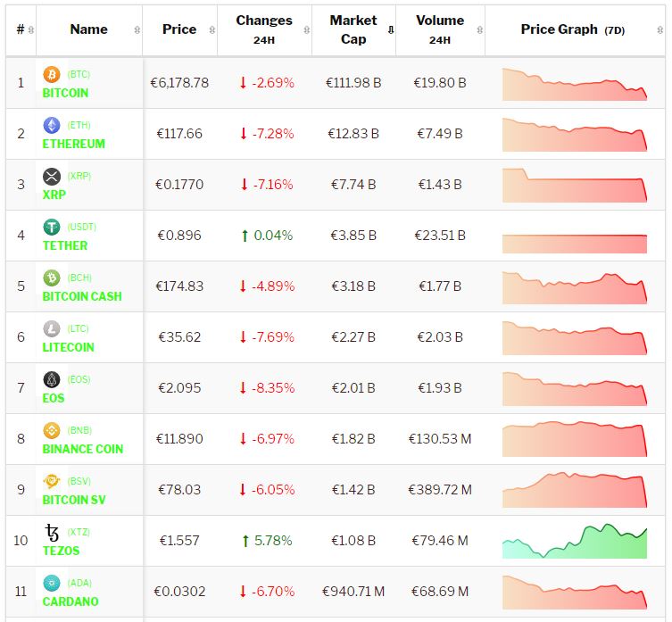672x622 pixels.
Task: Click the Bitcoin orange coin icon
Action: pyautogui.click(x=52, y=74)
